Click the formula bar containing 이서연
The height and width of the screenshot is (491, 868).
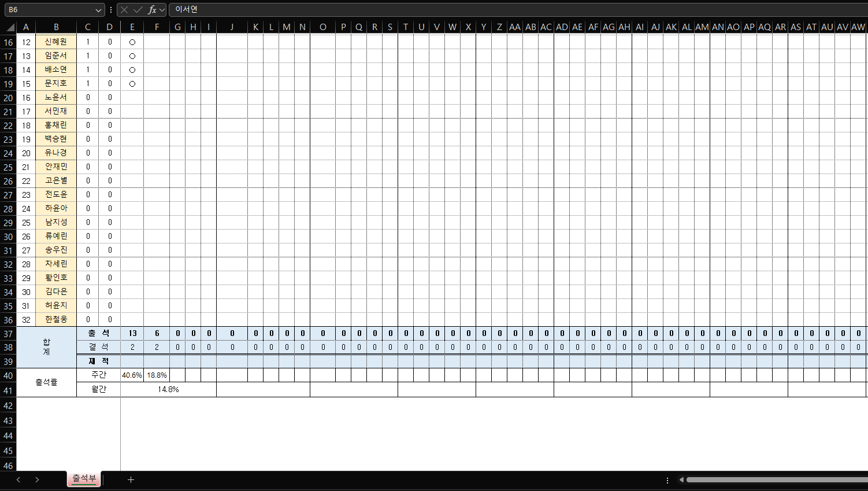point(514,10)
